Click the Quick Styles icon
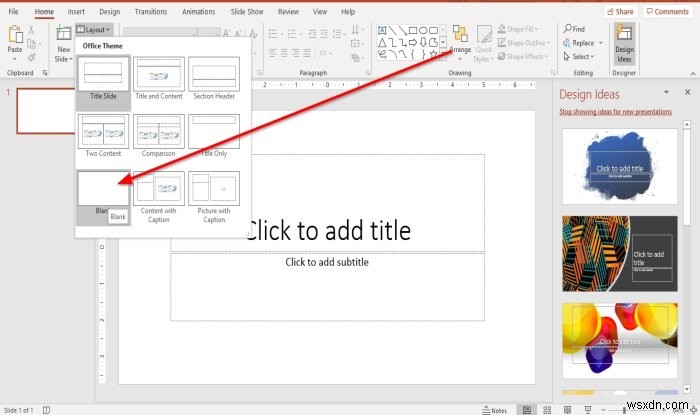This screenshot has width=700, height=415. (x=484, y=34)
